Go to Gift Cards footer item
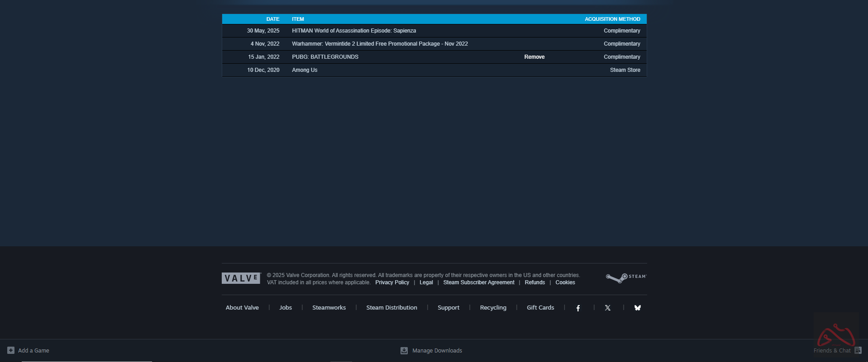This screenshot has height=362, width=868. [x=540, y=308]
